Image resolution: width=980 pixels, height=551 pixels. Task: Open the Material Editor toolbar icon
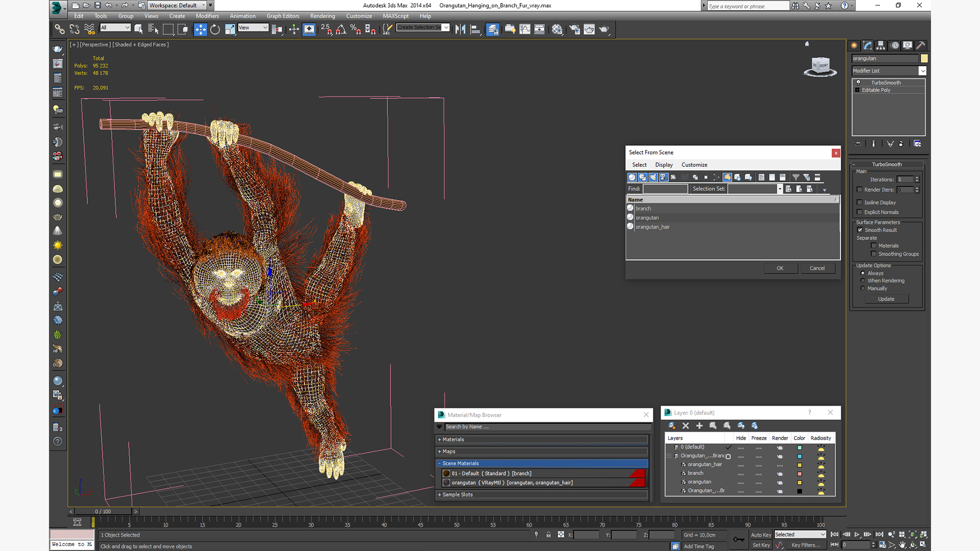pyautogui.click(x=557, y=29)
